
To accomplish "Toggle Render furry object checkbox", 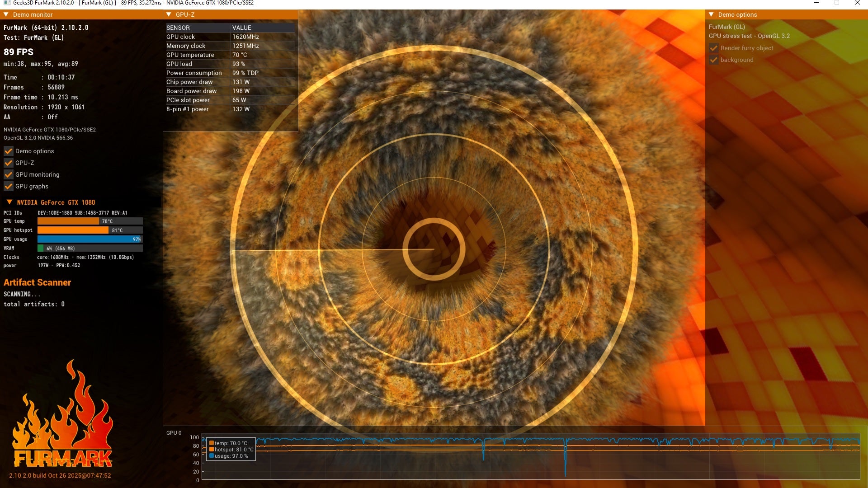I will (714, 48).
